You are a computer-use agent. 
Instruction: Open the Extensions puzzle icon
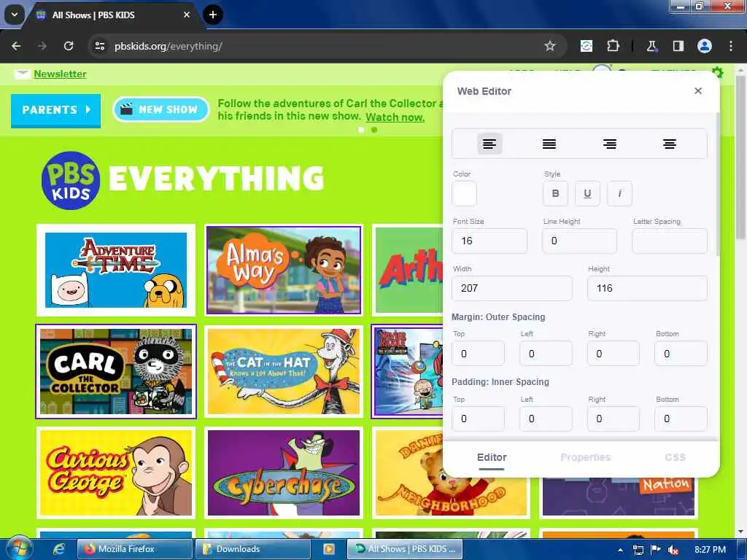(x=613, y=46)
